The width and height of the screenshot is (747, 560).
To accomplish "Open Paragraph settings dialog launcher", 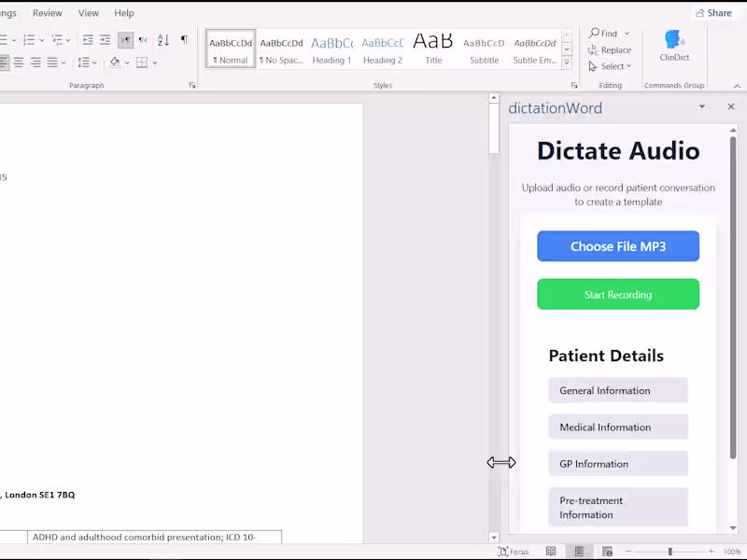I will pyautogui.click(x=192, y=85).
